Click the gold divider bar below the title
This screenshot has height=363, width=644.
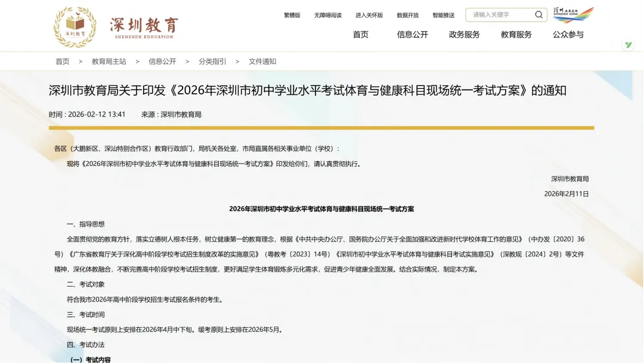pos(322,127)
